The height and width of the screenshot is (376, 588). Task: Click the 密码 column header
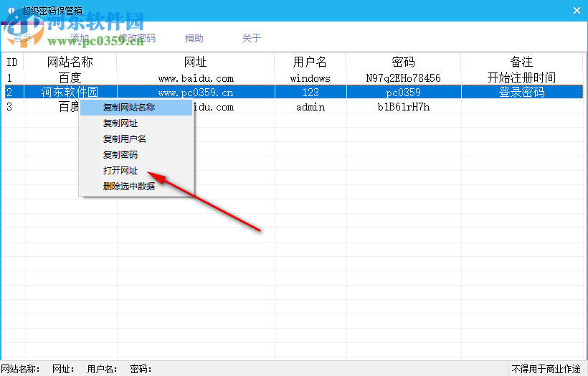point(404,62)
